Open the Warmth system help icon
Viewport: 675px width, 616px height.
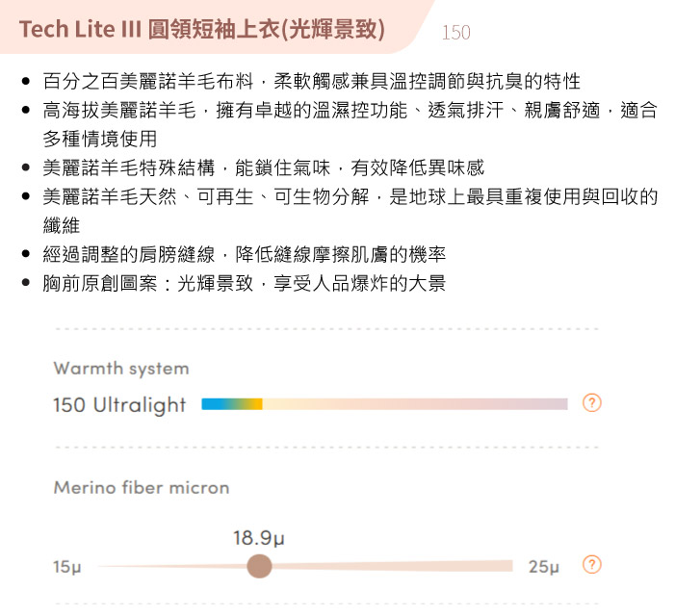pos(591,403)
